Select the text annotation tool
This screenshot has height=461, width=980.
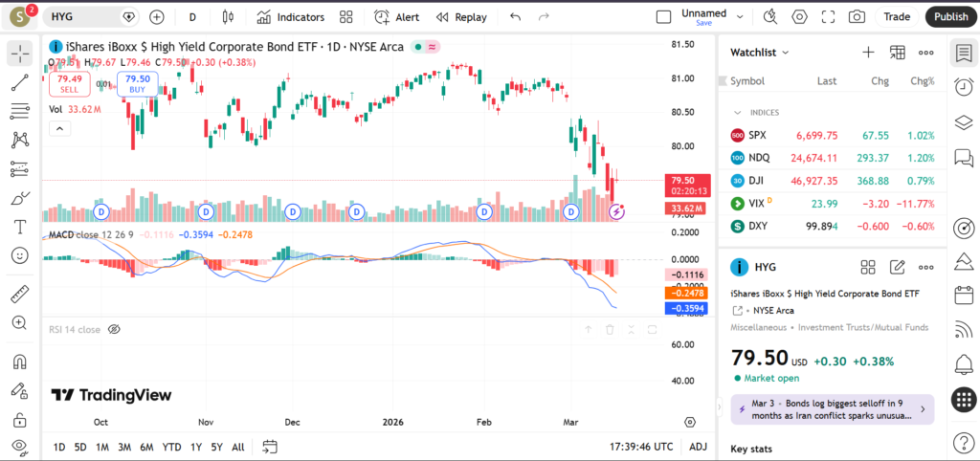[19, 227]
